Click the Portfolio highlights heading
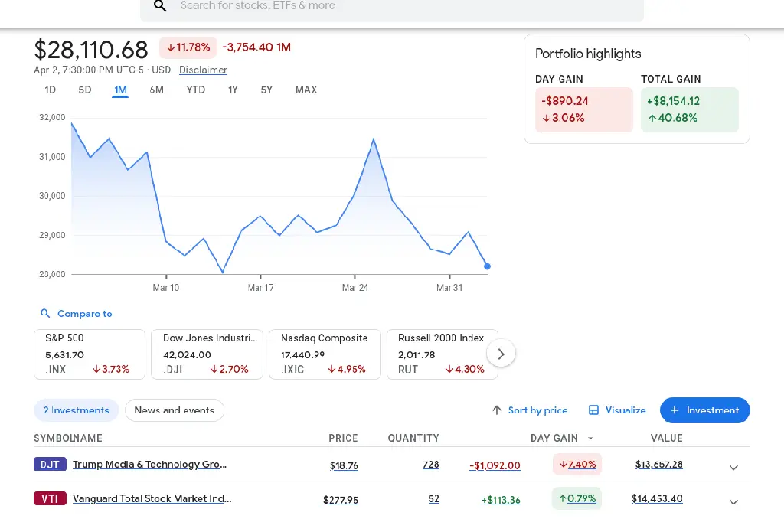 point(588,54)
